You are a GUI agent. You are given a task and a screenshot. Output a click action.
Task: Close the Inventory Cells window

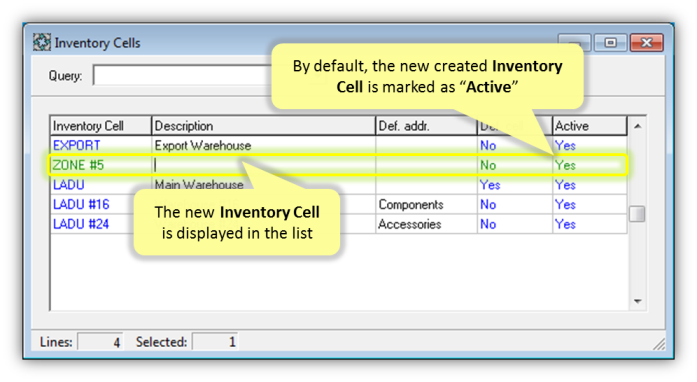[x=646, y=43]
